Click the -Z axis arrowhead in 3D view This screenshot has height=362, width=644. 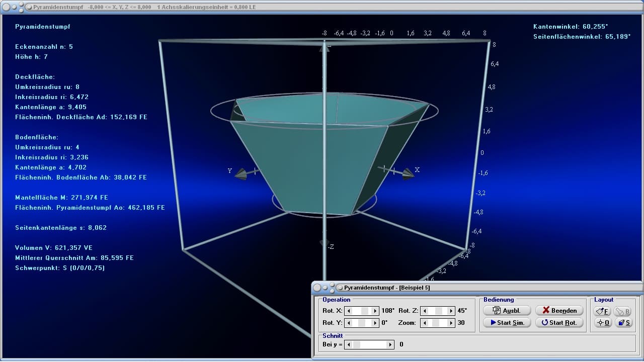(324, 244)
